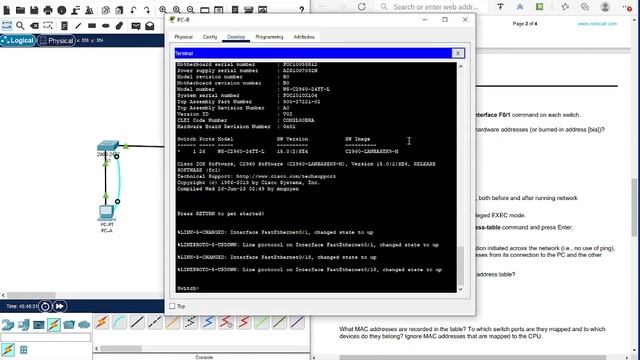Choose the automatic connection lightning cable
This screenshot has width=640, height=360.
coord(102,322)
